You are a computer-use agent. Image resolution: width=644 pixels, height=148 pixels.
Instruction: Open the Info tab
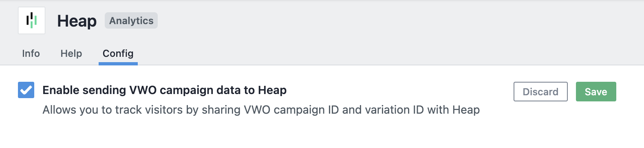[x=31, y=54]
